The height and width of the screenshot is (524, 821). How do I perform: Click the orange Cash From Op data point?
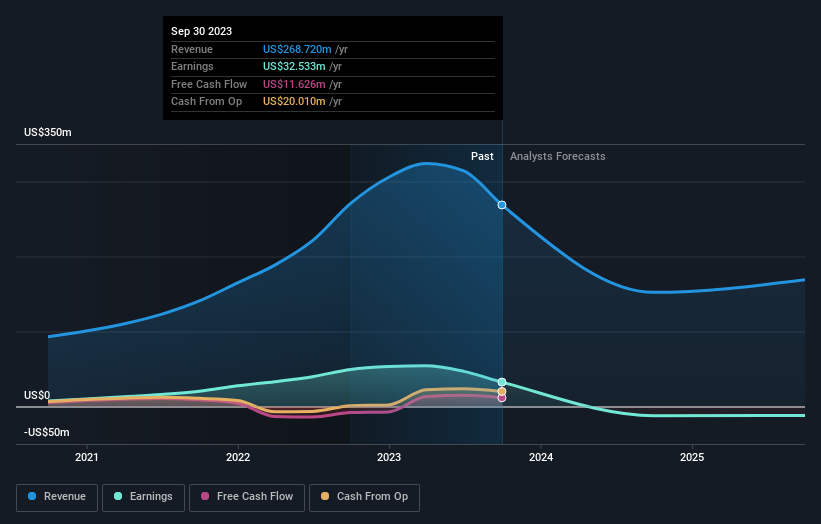tap(502, 392)
